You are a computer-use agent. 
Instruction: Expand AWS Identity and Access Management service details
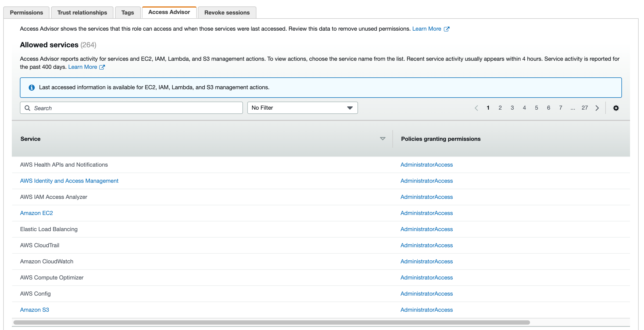[x=69, y=181]
